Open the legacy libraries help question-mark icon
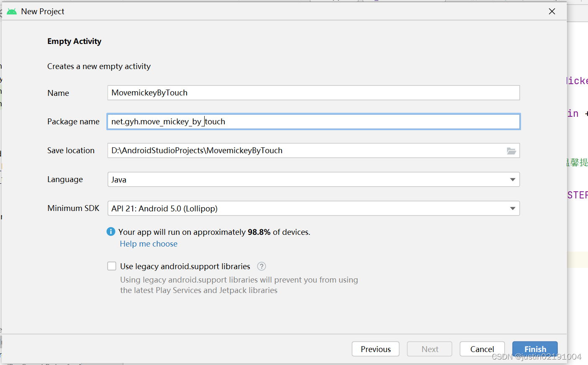The image size is (588, 365). (262, 266)
